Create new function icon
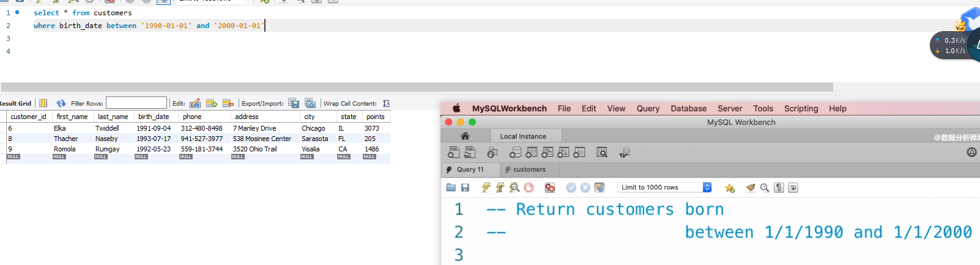The width and height of the screenshot is (980, 265). [x=579, y=153]
